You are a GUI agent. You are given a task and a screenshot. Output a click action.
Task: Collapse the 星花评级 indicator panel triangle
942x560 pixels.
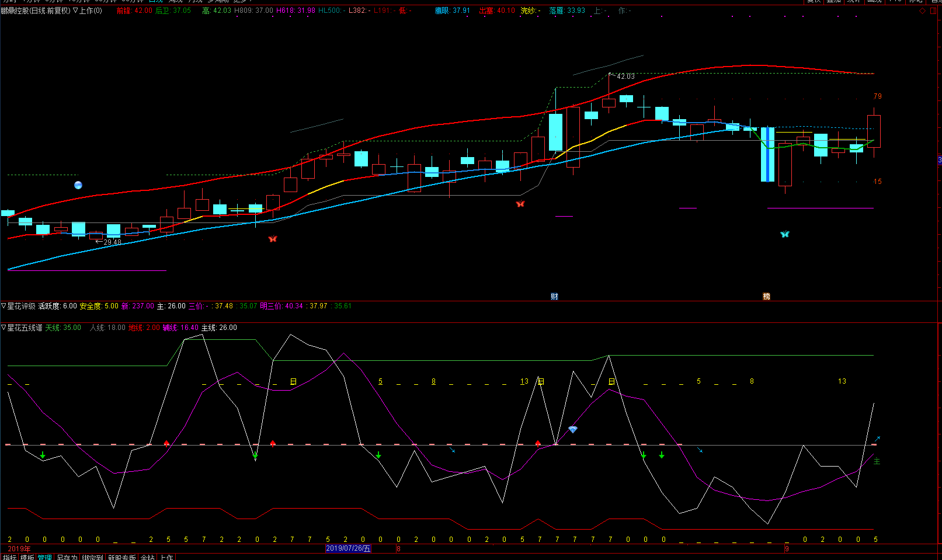4,306
